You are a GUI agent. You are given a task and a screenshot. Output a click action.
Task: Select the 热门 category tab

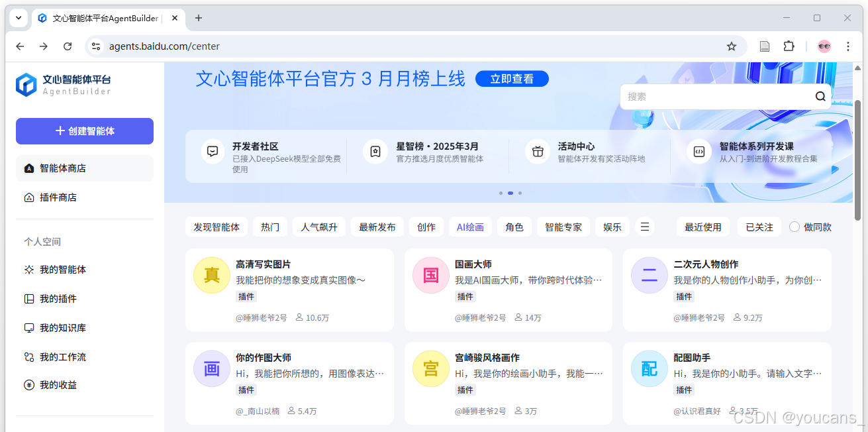[270, 227]
